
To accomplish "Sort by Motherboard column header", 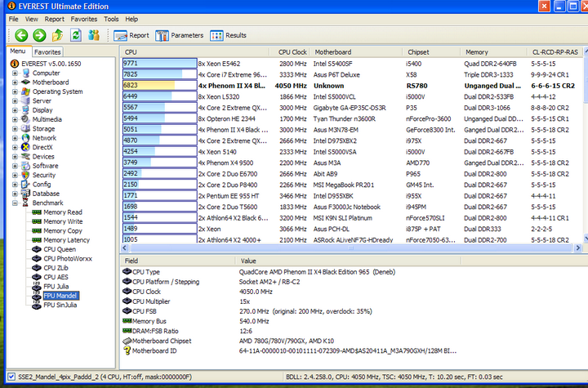I will [355, 51].
